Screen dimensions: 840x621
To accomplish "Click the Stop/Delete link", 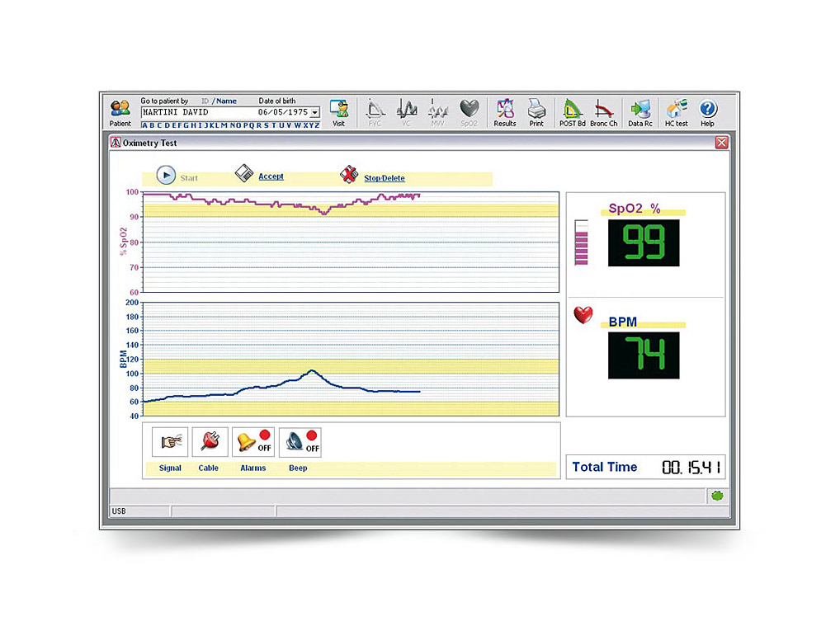I will (x=385, y=178).
